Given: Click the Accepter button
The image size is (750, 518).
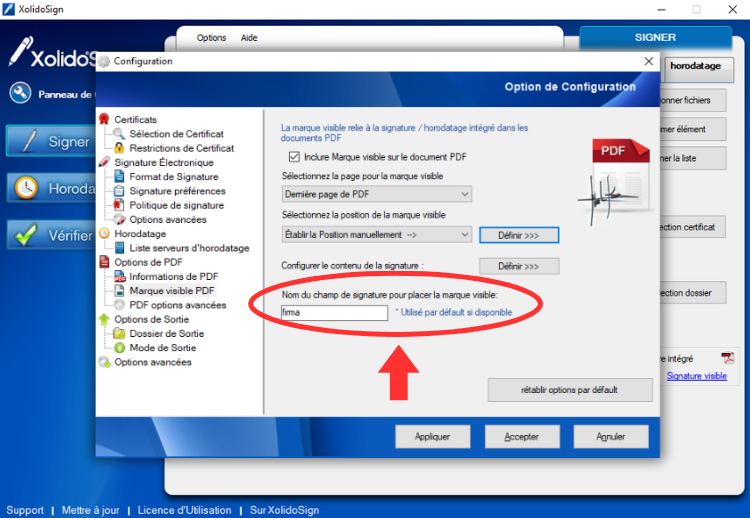Looking at the screenshot, I should click(x=522, y=437).
